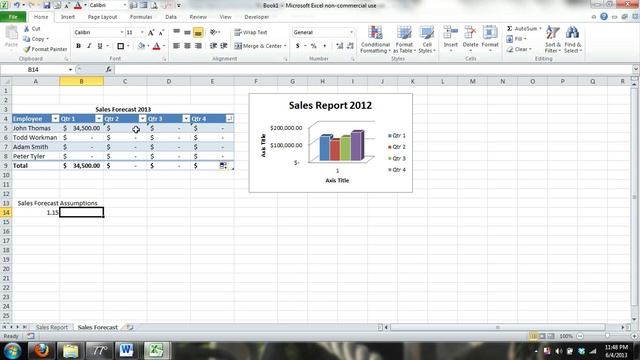Click the Paste button
640x360 pixels.
tap(11, 38)
